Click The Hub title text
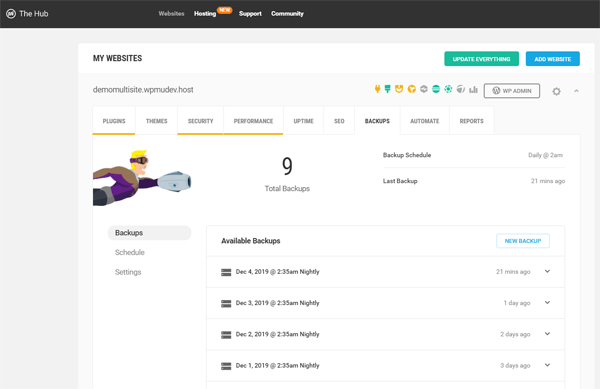600x389 pixels. coord(34,14)
